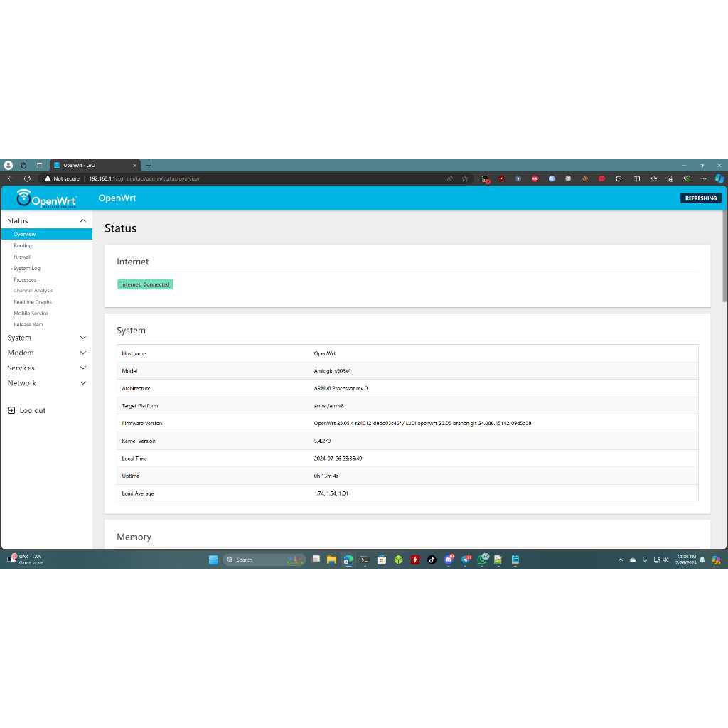
Task: Open the System Log page
Action: (27, 268)
